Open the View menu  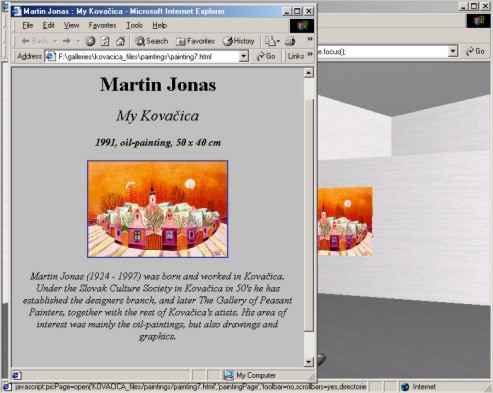[x=71, y=25]
